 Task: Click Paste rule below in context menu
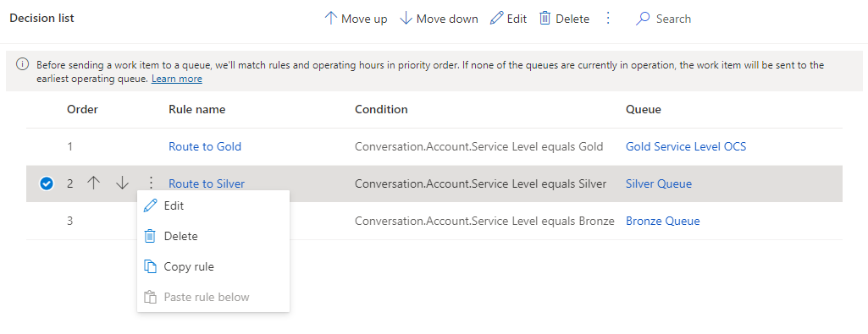click(x=213, y=297)
